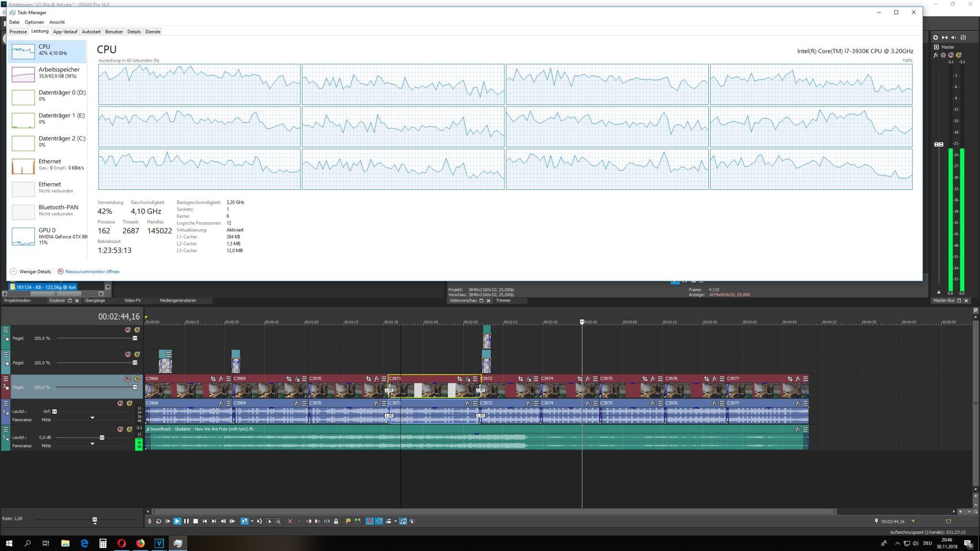980x551 pixels.
Task: Click the volume slider handle of track 5
Action: (102, 437)
